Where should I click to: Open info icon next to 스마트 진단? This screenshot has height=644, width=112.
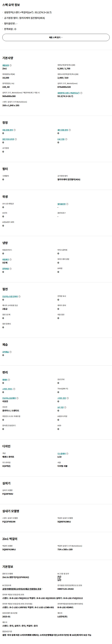(x=68, y=398)
